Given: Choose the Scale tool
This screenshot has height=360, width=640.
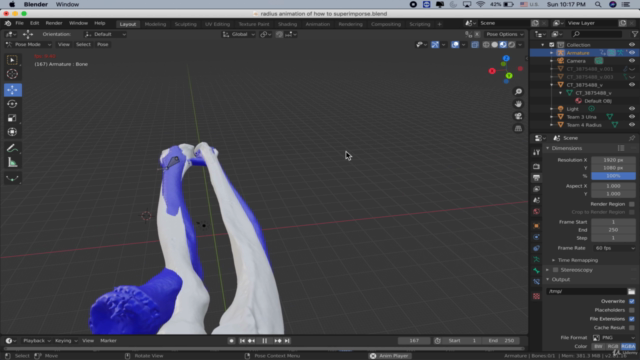Looking at the screenshot, I should click(12, 118).
